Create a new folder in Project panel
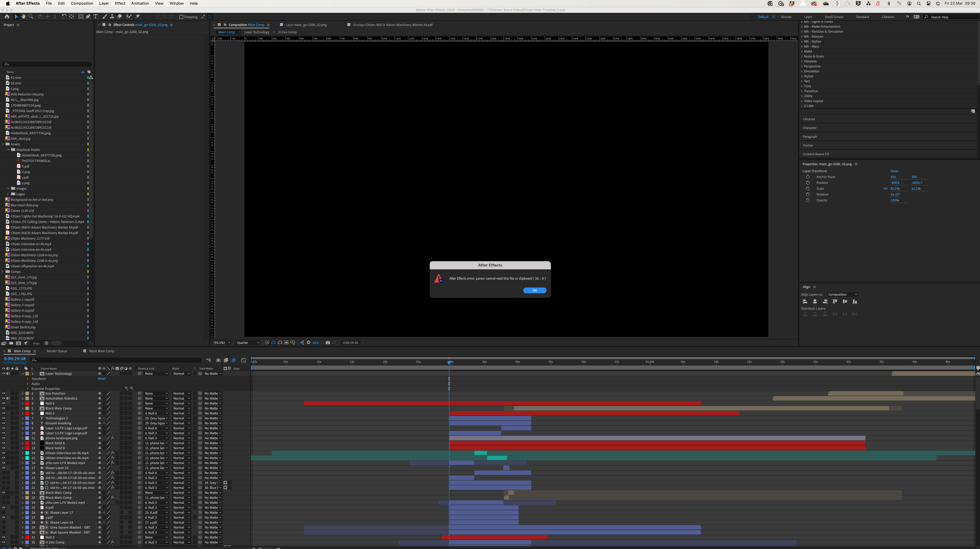This screenshot has width=980, height=549. [11, 343]
